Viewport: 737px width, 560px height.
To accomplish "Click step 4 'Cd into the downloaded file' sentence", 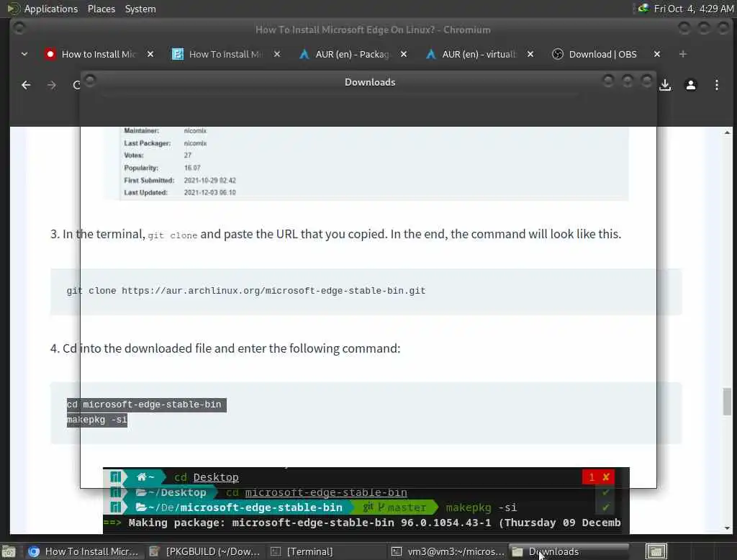I will 225,348.
